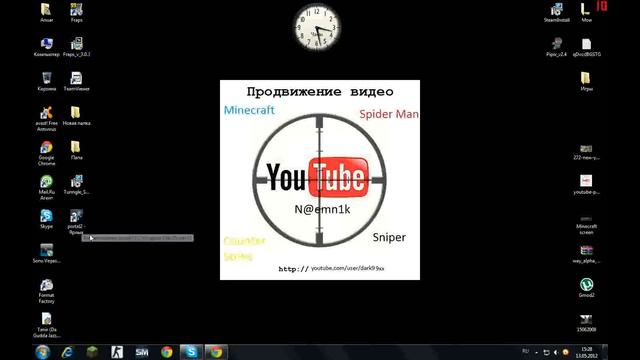Open the way_alpha_ archive file
This screenshot has height=360, width=640.
[586, 255]
